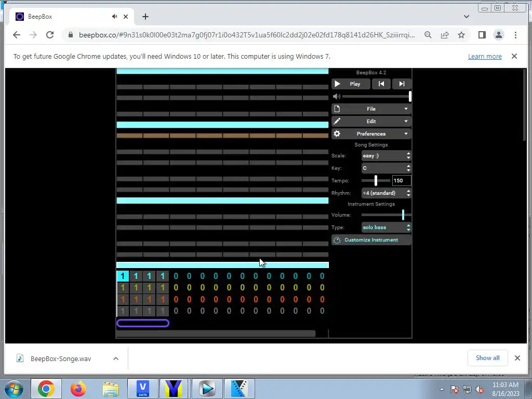
Task: Change the Scale dropdown from easy :)
Action: pyautogui.click(x=387, y=156)
